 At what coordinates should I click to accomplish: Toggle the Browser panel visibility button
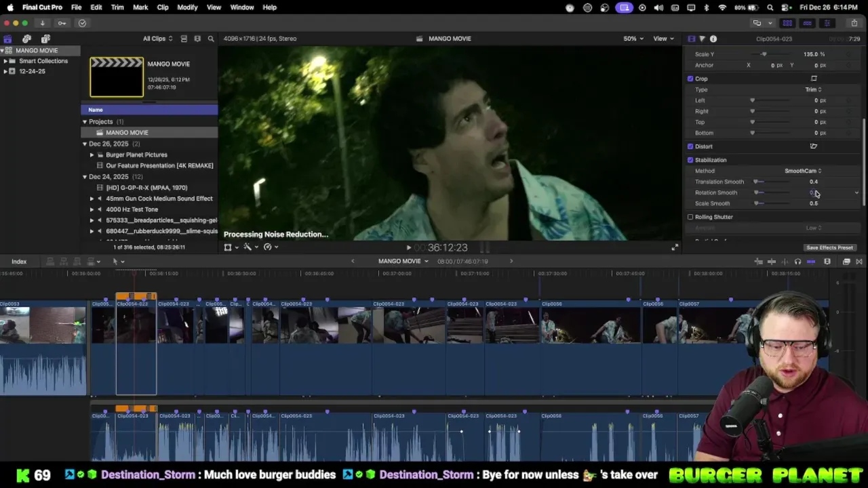click(787, 23)
